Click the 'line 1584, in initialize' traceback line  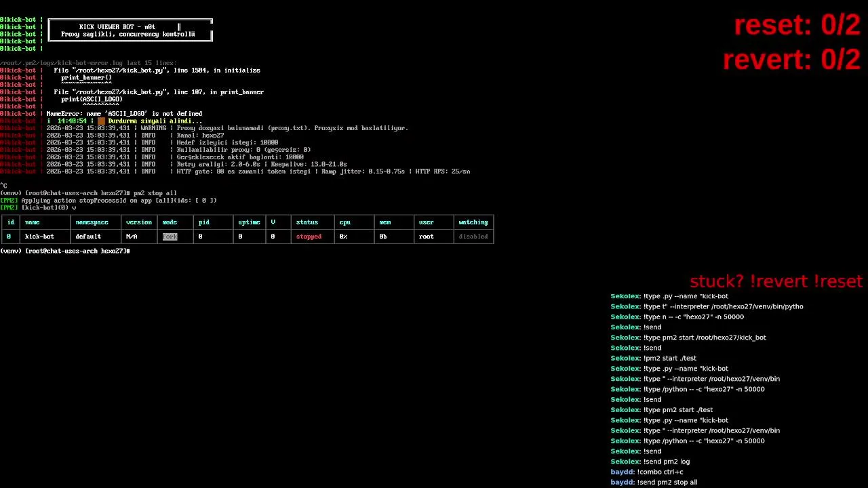[x=157, y=70]
